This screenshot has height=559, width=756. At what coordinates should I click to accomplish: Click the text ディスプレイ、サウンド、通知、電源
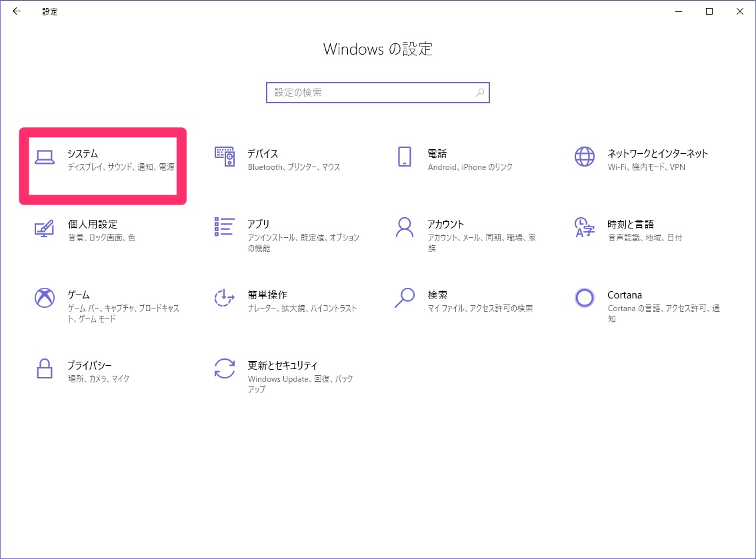(121, 167)
